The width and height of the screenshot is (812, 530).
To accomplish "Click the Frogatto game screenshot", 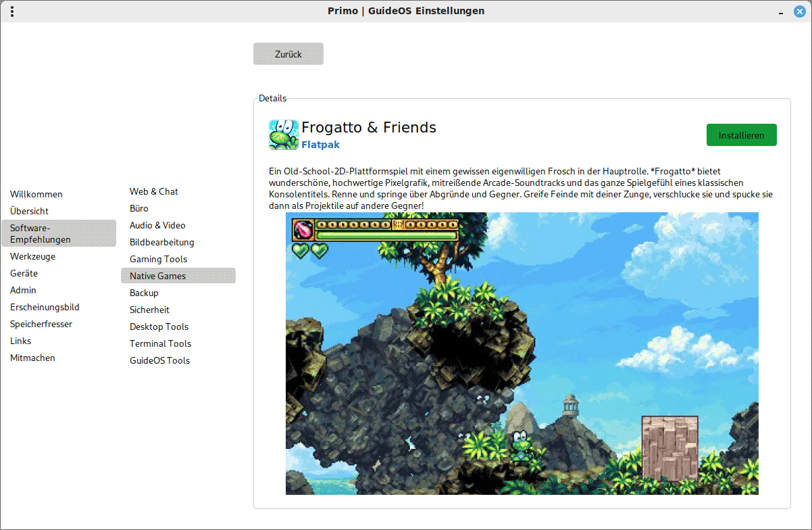I will pos(522,354).
